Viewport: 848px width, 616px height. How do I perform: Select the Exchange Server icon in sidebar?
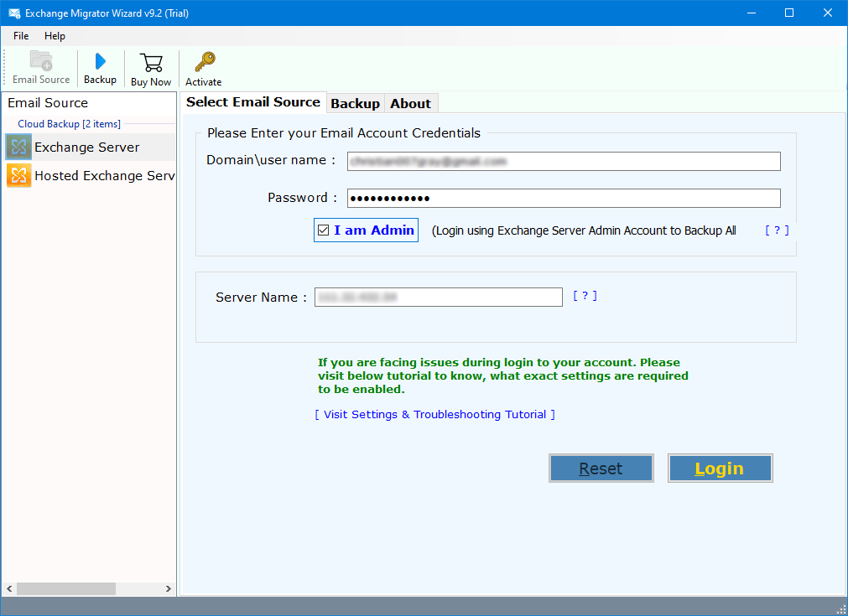19,147
